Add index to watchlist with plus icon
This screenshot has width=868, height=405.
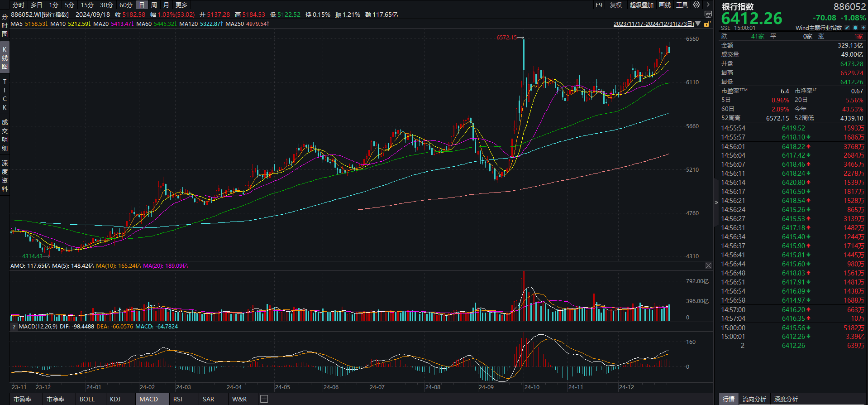(x=863, y=28)
